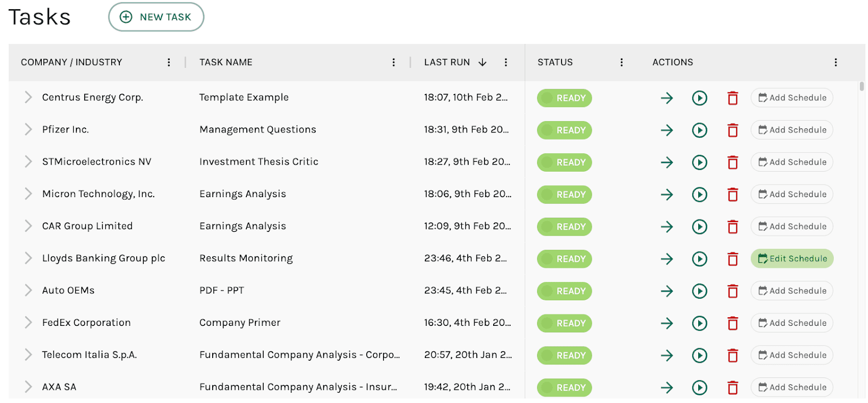Open Lloyds Banking Group task with arrow icon
The width and height of the screenshot is (868, 403).
[x=667, y=259]
